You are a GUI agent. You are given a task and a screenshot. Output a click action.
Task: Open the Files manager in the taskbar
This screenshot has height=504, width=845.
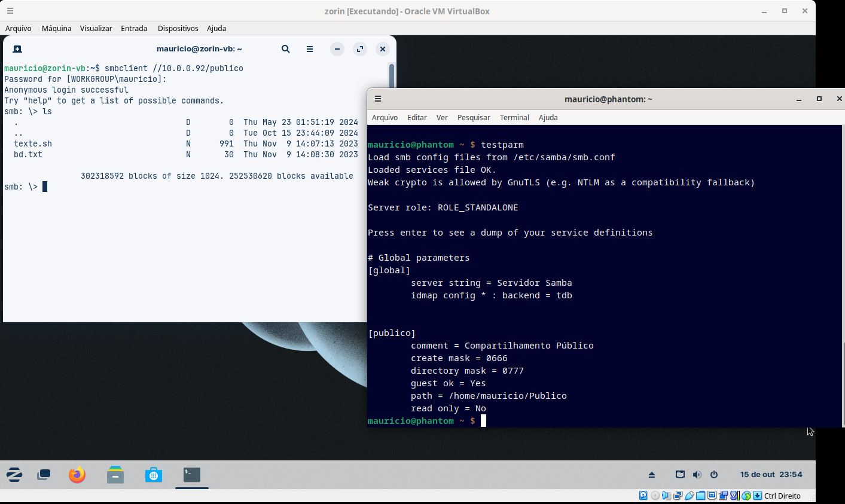(x=115, y=475)
